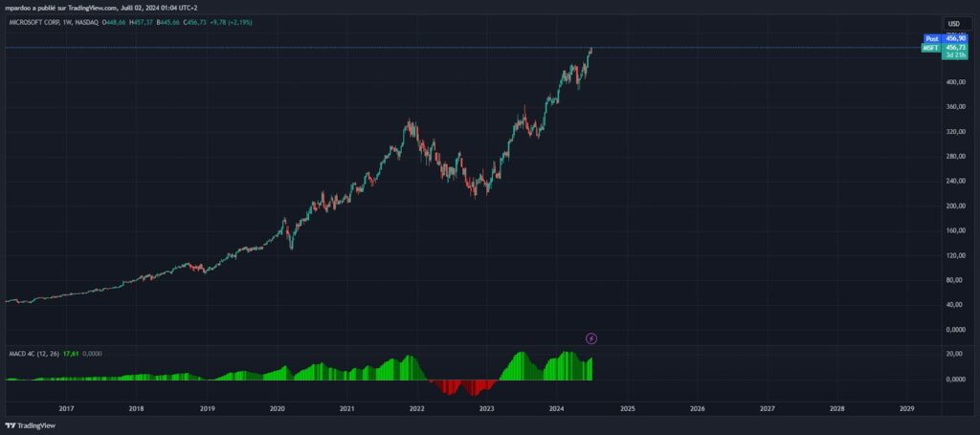Screen dimensions: 980x435
Task: Open the USD currency selector
Action: tap(953, 23)
